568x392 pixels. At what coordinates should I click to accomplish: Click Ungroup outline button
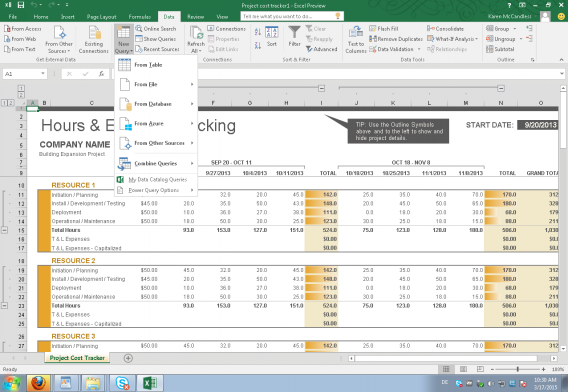(x=501, y=39)
